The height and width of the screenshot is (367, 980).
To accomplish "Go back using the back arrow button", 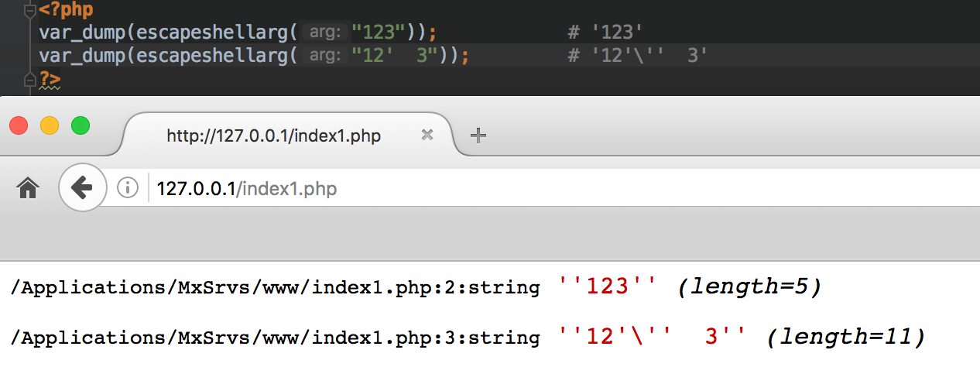I will pos(81,187).
